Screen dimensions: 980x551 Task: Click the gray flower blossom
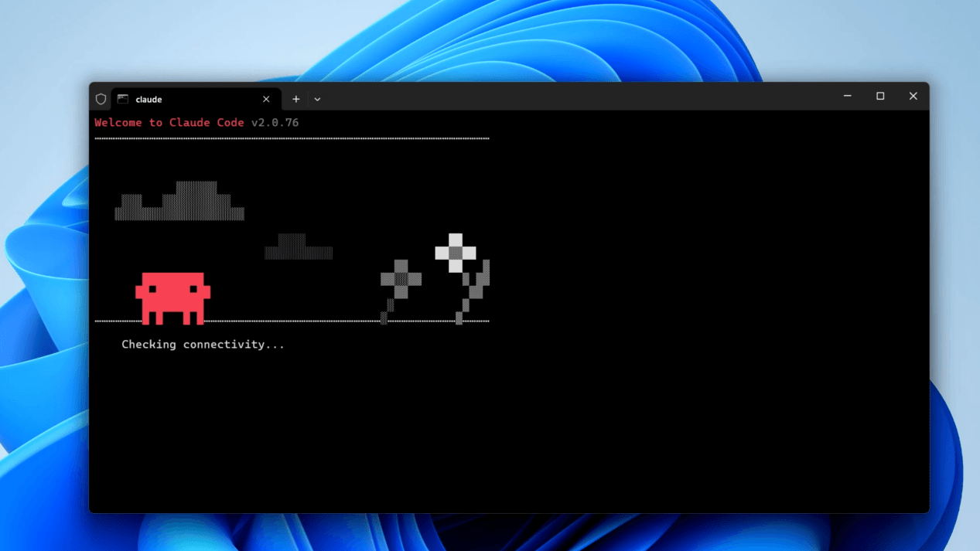click(x=401, y=278)
